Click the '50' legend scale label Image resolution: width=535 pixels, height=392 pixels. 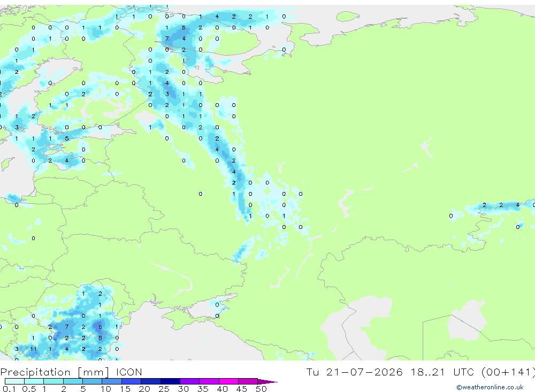262,389
